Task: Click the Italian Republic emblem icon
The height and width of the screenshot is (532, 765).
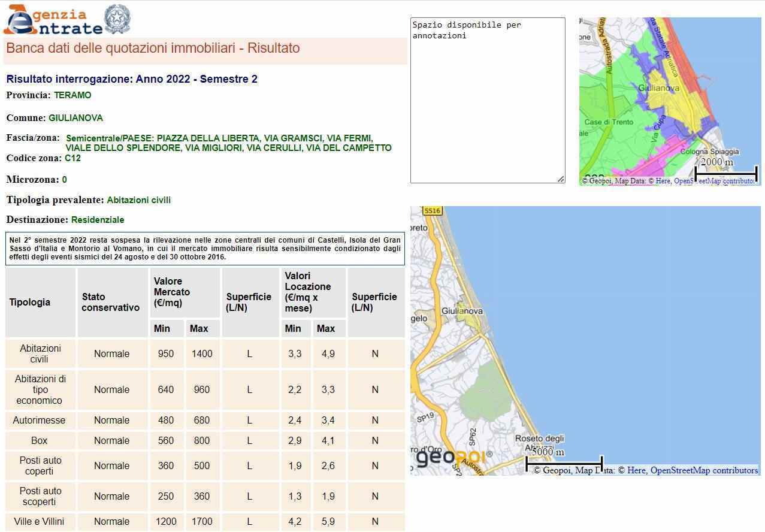Action: pyautogui.click(x=117, y=19)
